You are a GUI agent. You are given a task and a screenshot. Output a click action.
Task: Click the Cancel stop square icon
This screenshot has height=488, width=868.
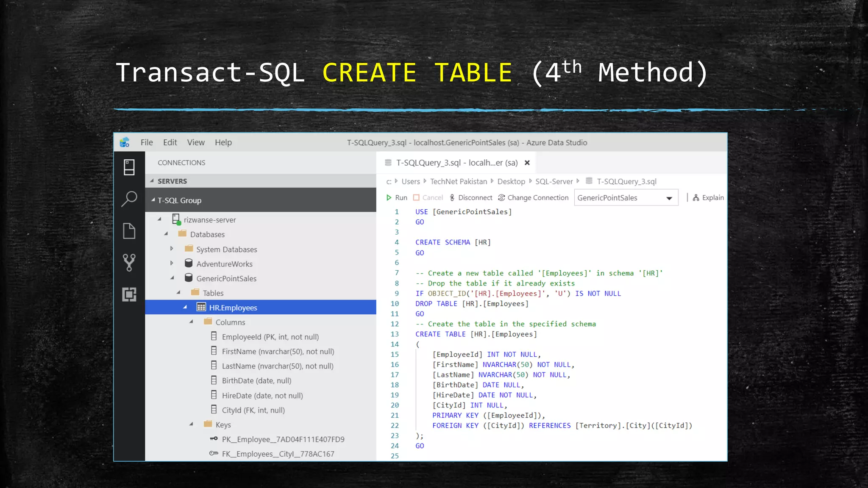click(416, 197)
